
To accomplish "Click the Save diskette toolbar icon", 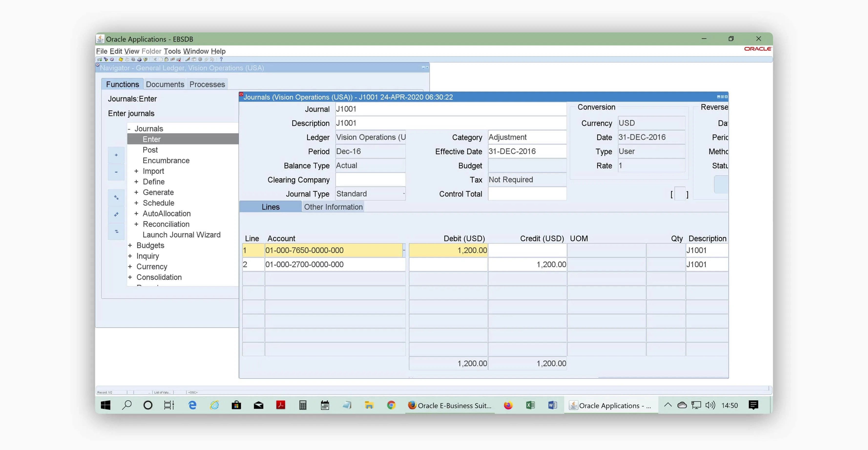I will tap(121, 59).
